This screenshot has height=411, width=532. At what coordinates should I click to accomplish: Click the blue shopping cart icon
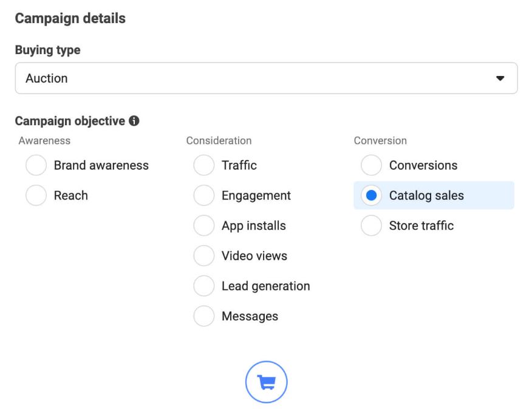tap(265, 382)
